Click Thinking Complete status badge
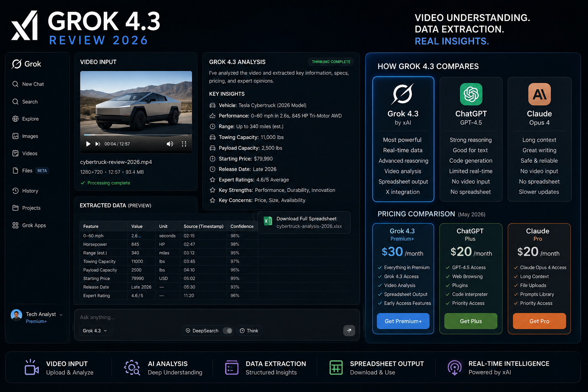Image resolution: width=588 pixels, height=392 pixels. [331, 62]
